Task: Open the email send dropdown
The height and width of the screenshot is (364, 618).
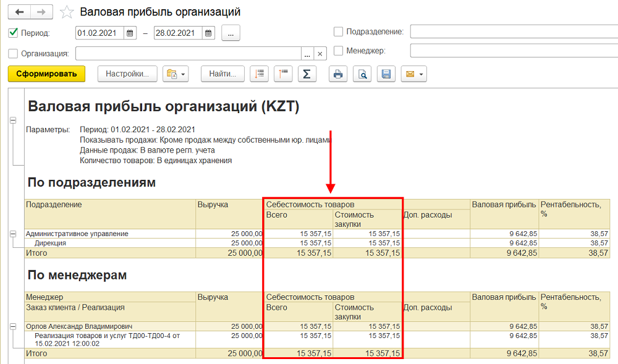Action: click(413, 74)
